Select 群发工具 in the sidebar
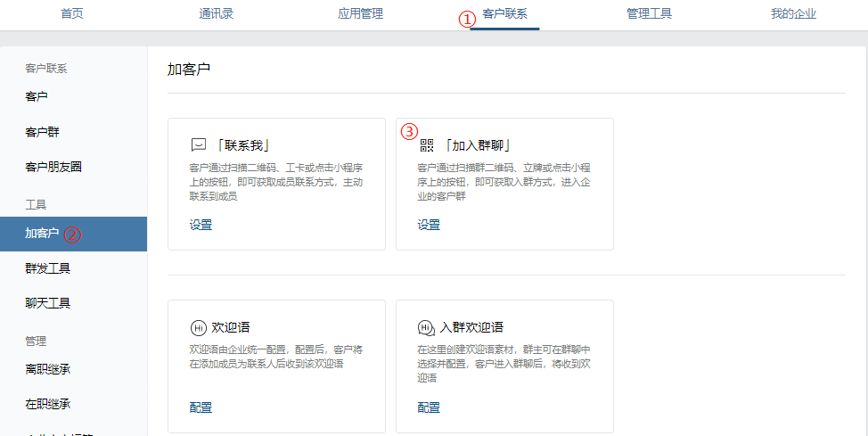 [48, 268]
